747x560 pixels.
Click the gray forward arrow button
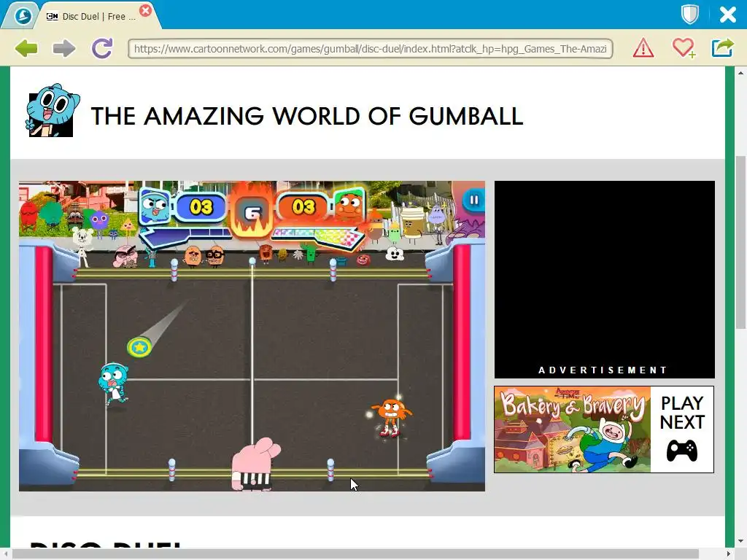64,48
